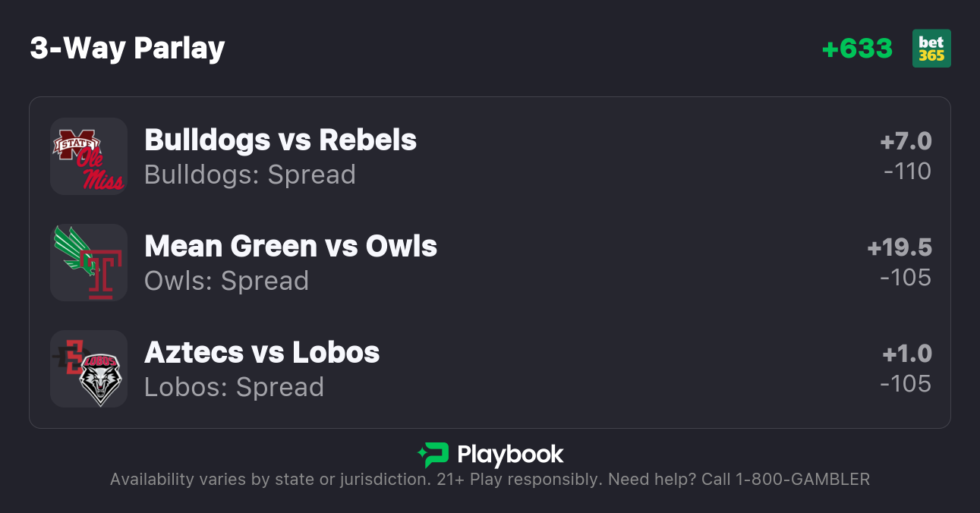Viewport: 980px width, 513px height.
Task: Select the Owls +19.5 spread line
Action: [x=900, y=248]
